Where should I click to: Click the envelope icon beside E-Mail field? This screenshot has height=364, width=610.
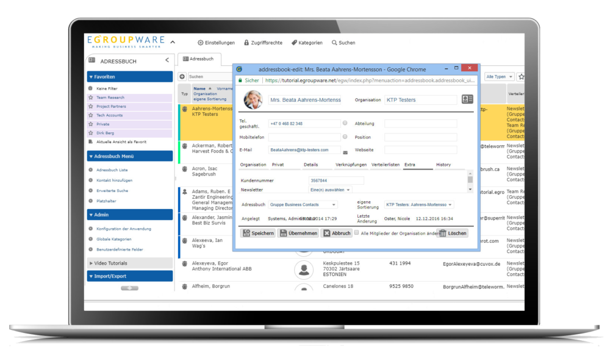(x=345, y=152)
